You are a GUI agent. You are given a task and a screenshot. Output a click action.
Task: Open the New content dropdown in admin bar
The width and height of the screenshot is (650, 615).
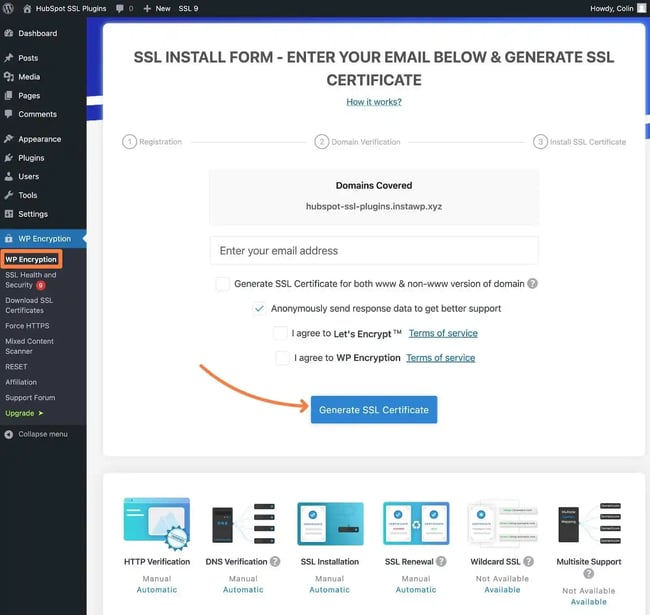coord(157,8)
